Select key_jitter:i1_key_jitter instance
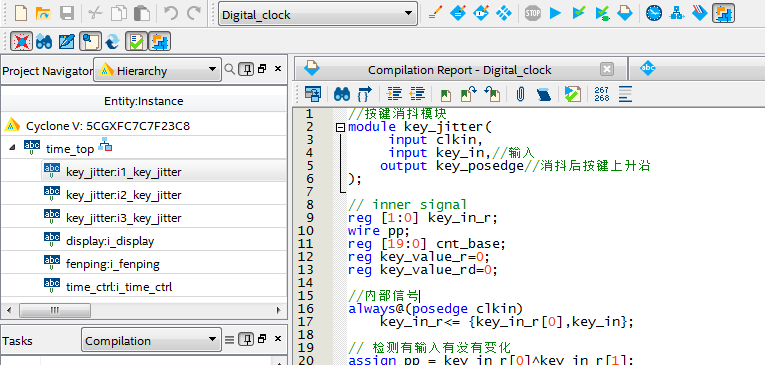The image size is (765, 365). (123, 172)
